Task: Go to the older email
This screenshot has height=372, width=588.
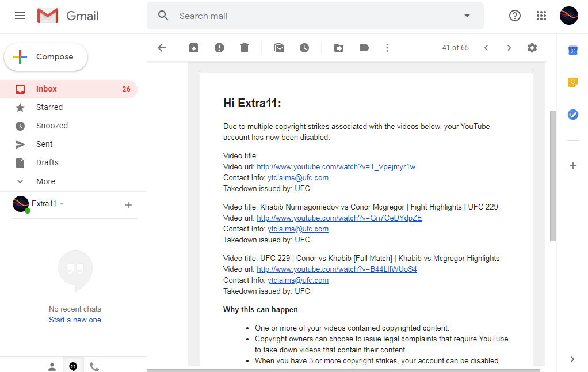Action: click(509, 48)
